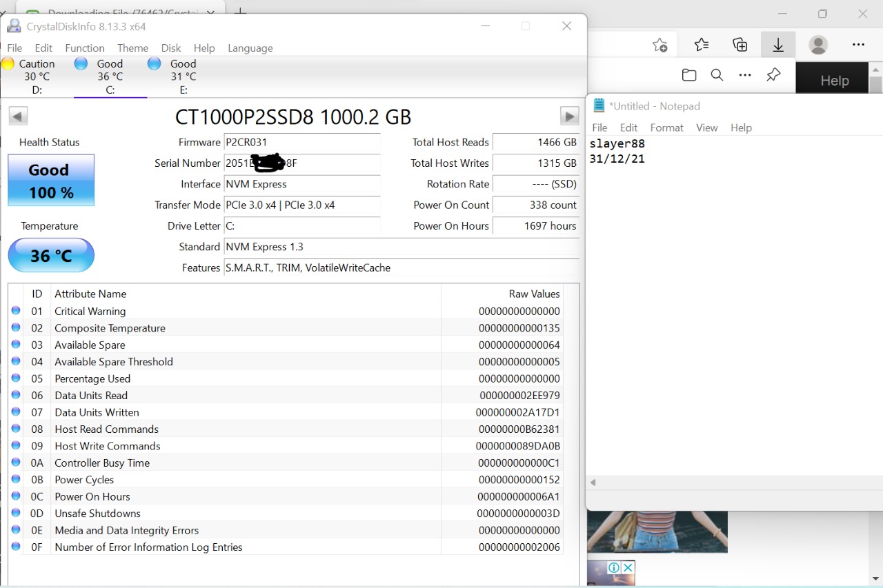Click the pin icon in browser panel
The height and width of the screenshot is (588, 883).
(x=773, y=74)
